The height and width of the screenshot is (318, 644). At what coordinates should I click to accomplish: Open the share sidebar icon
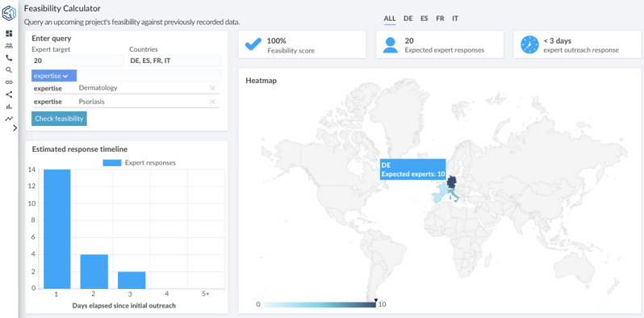coord(9,94)
